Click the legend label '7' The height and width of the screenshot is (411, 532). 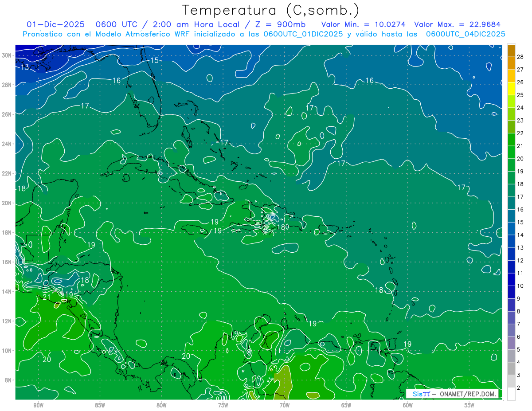pyautogui.click(x=519, y=325)
